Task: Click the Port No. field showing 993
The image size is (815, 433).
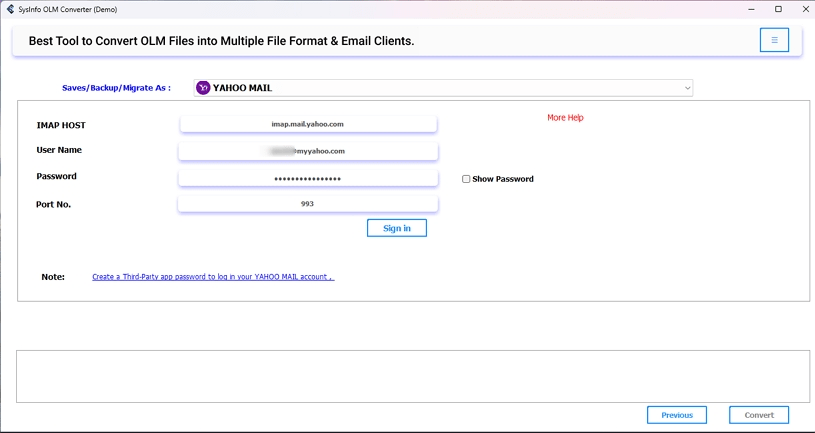Action: click(308, 204)
